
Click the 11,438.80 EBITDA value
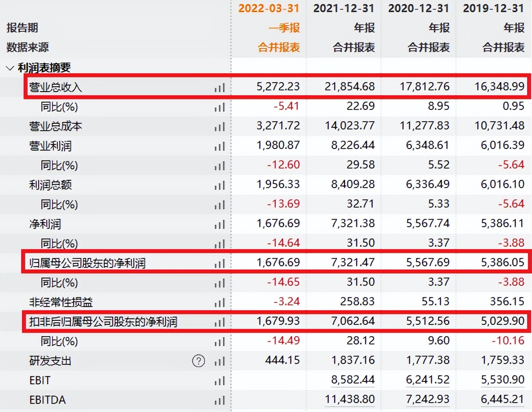(349, 399)
